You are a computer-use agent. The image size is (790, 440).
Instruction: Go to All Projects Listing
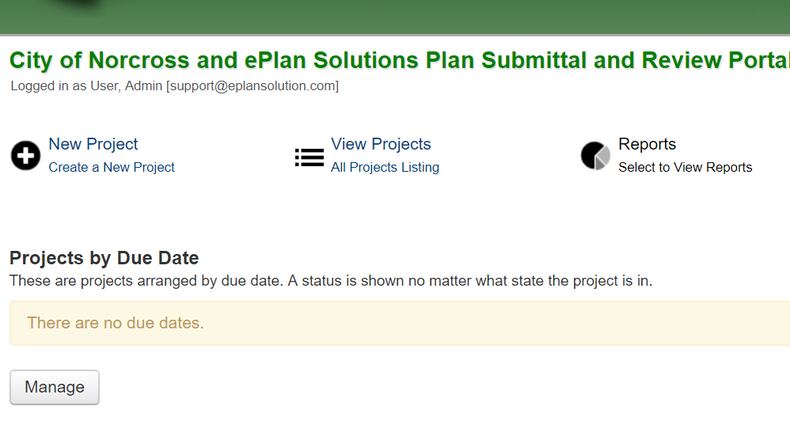point(385,167)
